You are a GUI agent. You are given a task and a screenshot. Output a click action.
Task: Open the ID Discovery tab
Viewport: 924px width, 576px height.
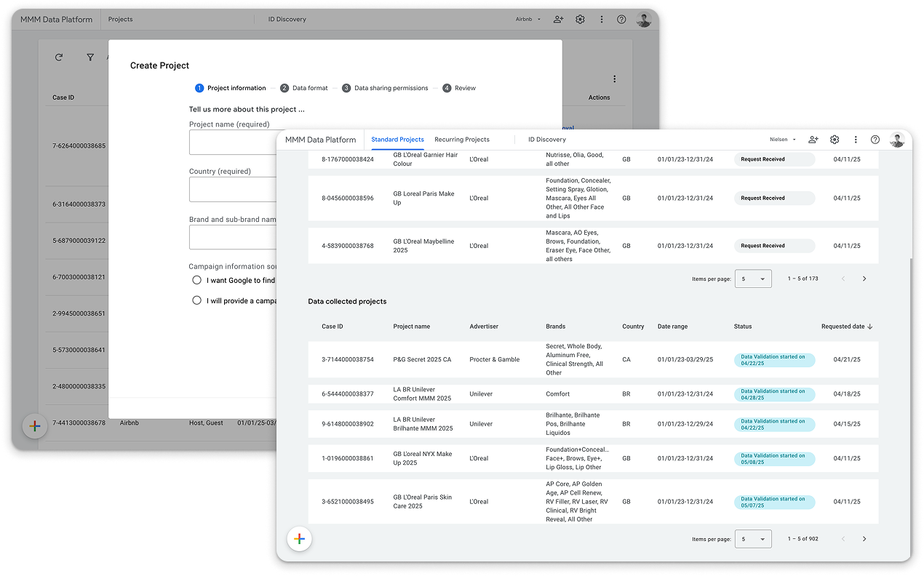(x=547, y=139)
